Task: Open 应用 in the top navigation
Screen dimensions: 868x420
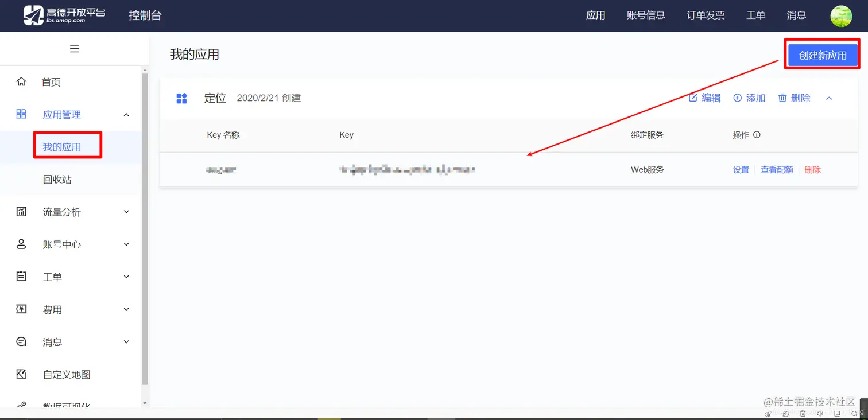Action: click(x=596, y=15)
